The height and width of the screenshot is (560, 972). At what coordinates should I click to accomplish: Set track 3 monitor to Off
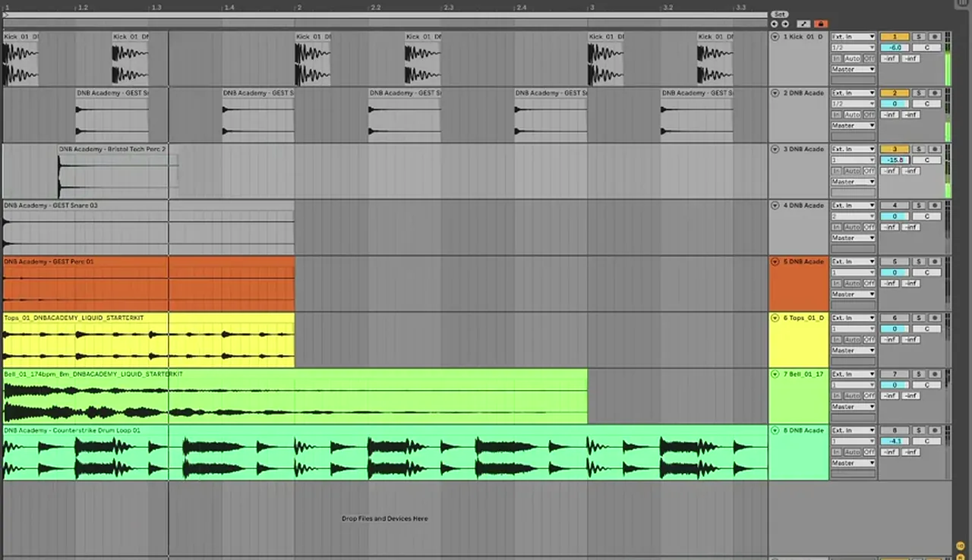[869, 171]
